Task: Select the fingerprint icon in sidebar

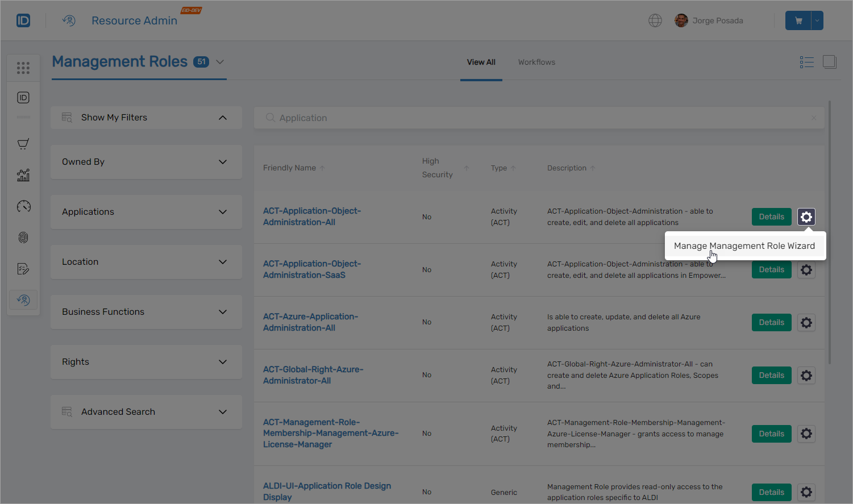Action: coord(23,238)
